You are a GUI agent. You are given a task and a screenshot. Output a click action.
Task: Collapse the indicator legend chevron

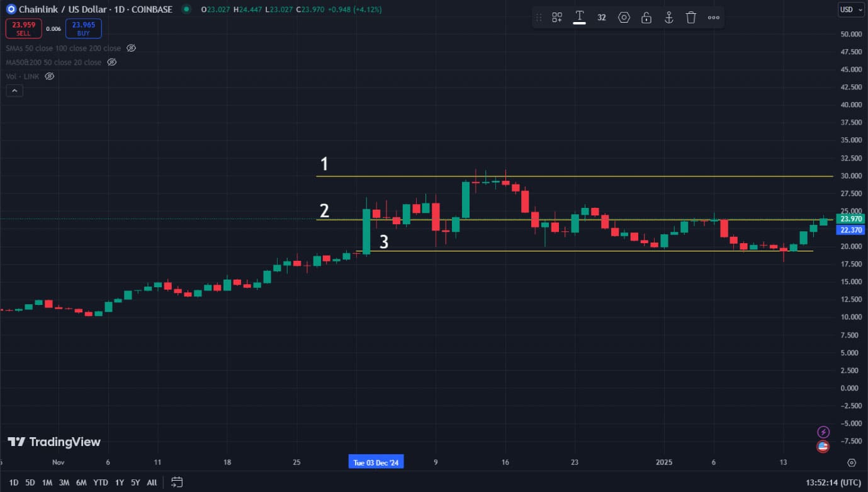[14, 91]
